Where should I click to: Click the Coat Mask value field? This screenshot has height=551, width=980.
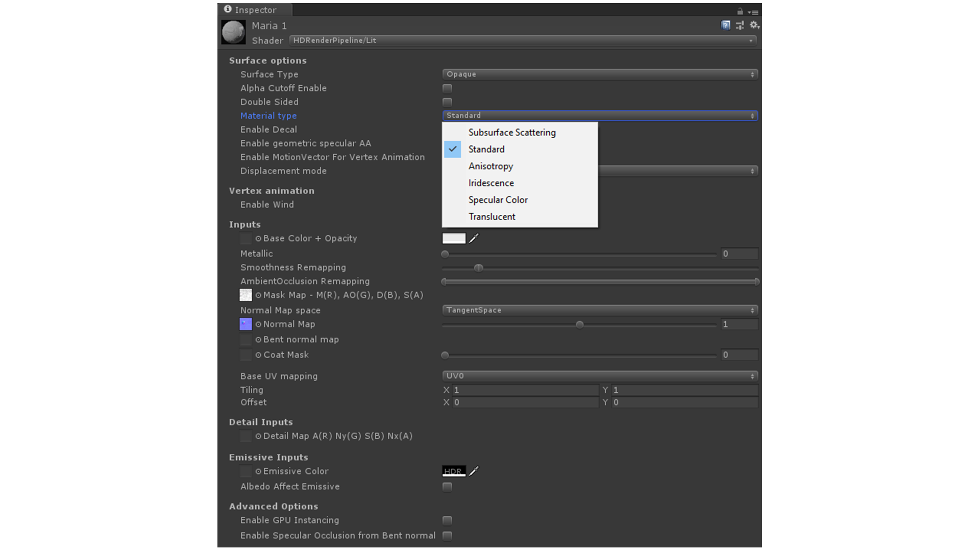click(x=740, y=355)
